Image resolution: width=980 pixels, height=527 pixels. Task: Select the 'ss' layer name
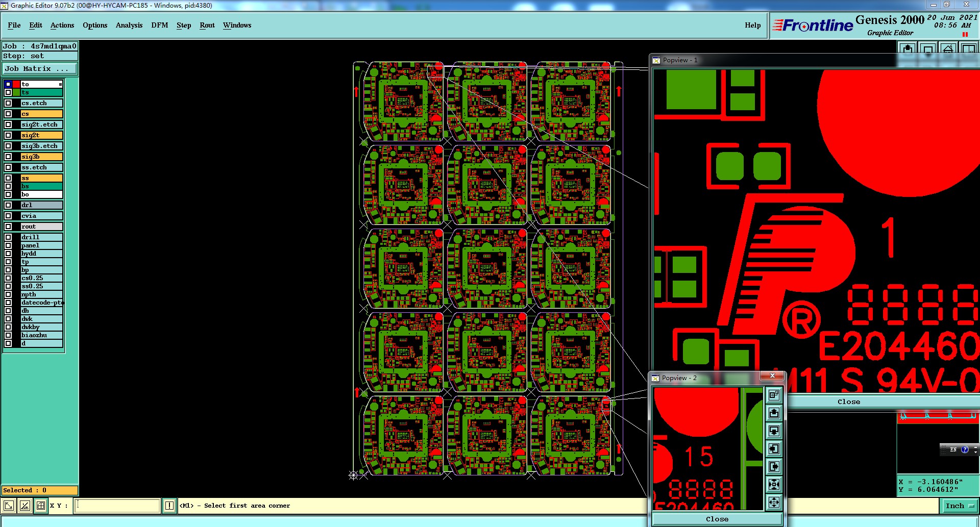[x=42, y=178]
